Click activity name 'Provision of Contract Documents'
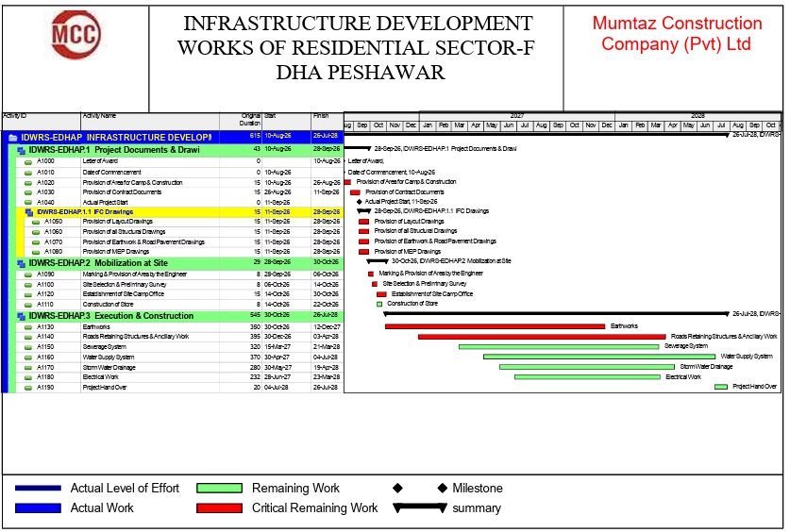The height and width of the screenshot is (532, 790). (x=122, y=192)
